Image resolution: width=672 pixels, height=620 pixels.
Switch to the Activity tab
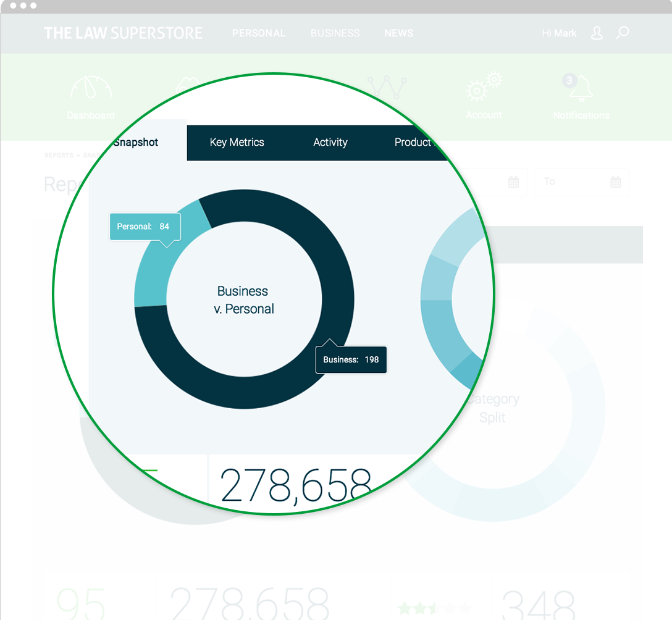click(x=330, y=143)
